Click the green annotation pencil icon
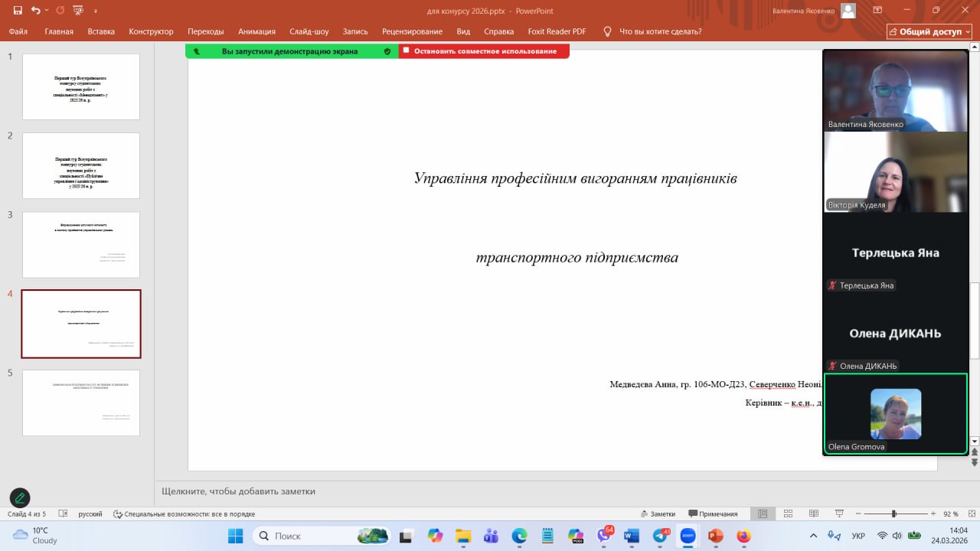 20,498
